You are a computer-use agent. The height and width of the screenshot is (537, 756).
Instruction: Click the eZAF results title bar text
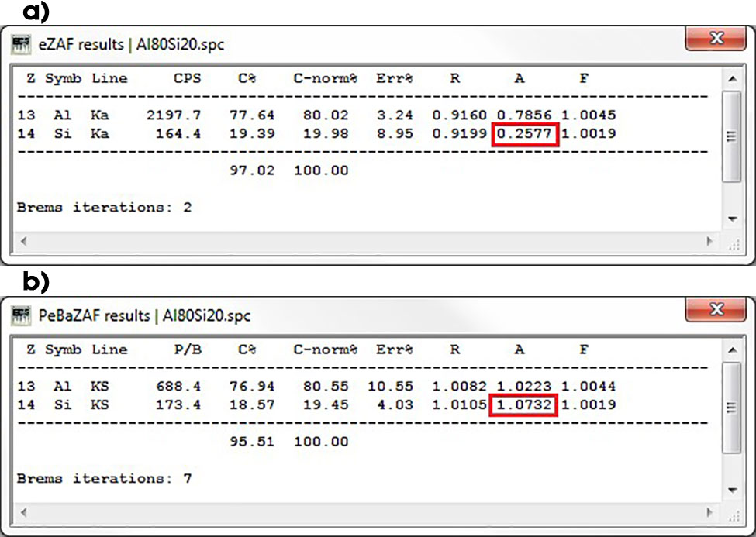pyautogui.click(x=132, y=44)
